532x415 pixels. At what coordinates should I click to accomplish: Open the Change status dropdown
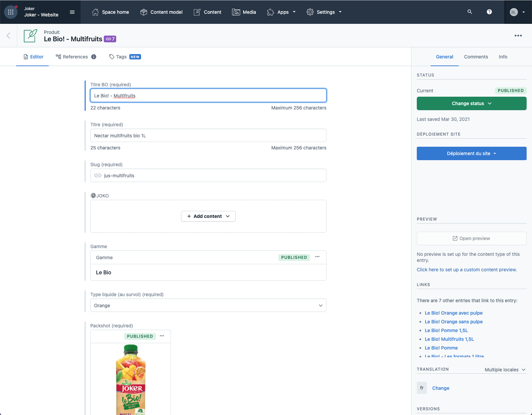pos(472,103)
